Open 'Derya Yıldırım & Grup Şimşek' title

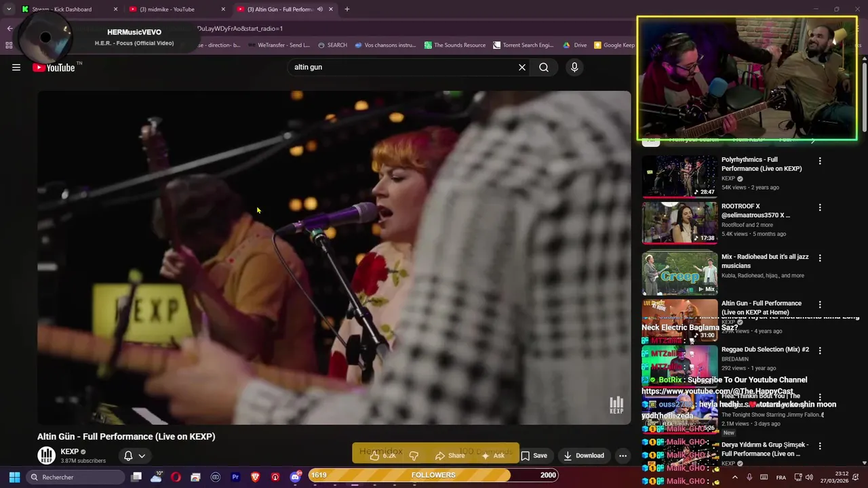[x=765, y=449]
